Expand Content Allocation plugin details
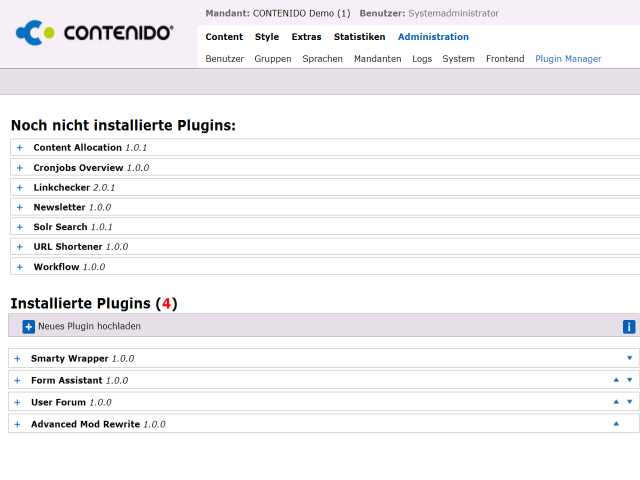 pos(20,148)
